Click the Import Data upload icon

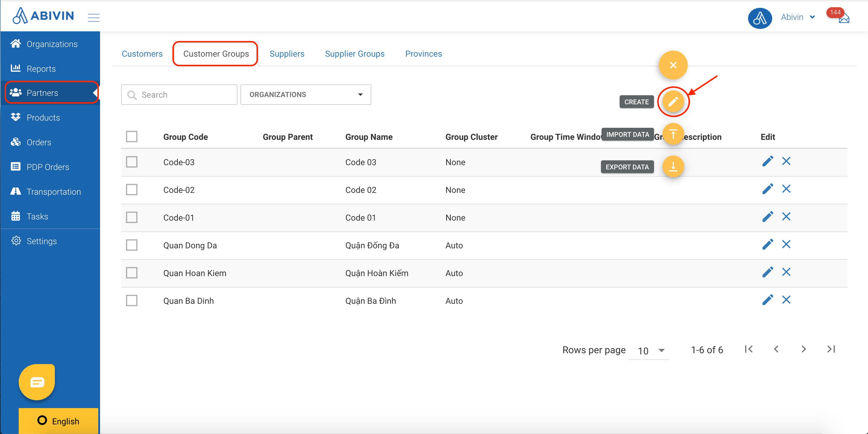[x=673, y=134]
